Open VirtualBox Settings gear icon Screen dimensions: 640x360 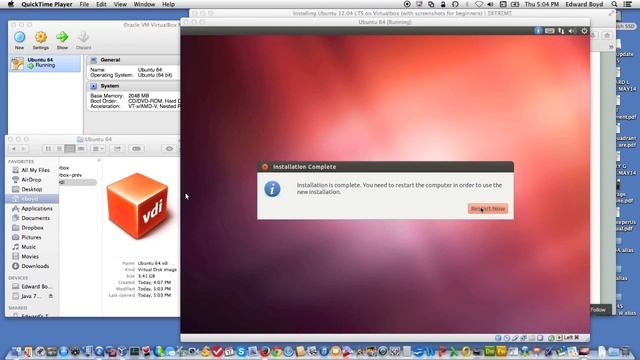(x=40, y=40)
